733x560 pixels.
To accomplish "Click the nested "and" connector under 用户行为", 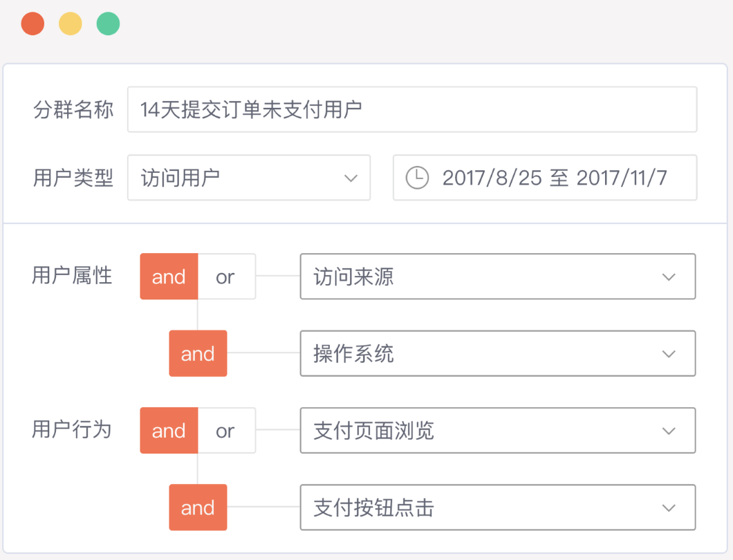I will (198, 507).
